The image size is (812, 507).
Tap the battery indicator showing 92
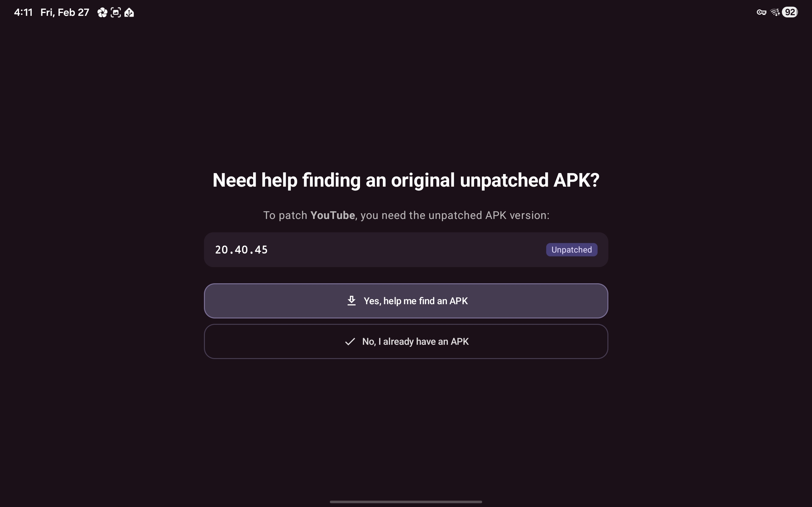(790, 12)
